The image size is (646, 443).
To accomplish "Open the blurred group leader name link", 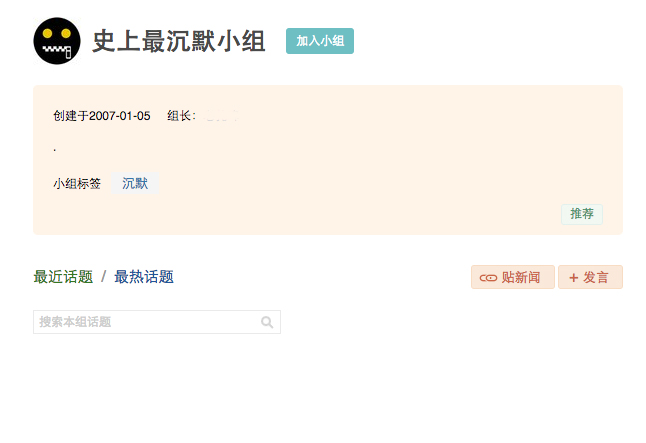I will 222,117.
